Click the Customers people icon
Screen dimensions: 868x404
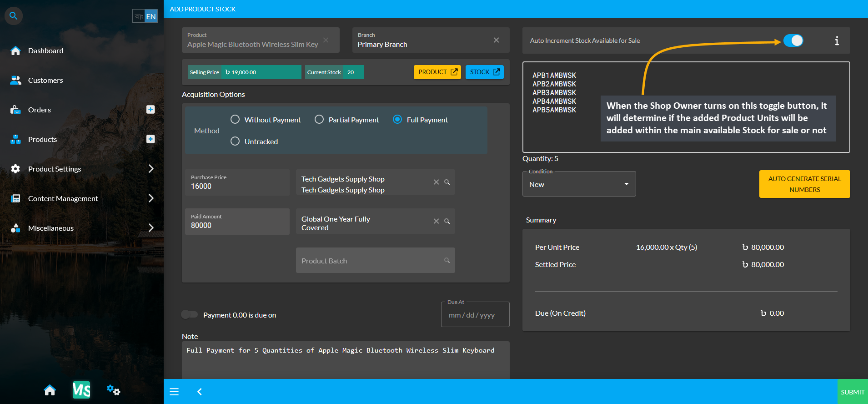point(15,80)
